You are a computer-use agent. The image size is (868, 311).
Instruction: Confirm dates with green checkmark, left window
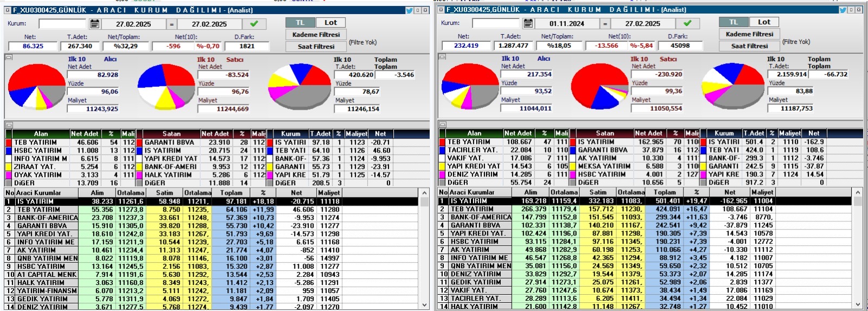pos(254,24)
